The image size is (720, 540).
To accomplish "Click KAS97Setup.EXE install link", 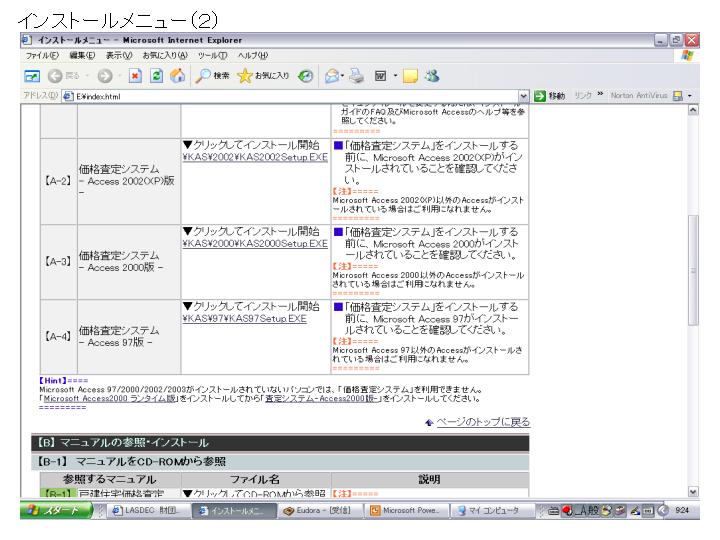I will (x=244, y=319).
